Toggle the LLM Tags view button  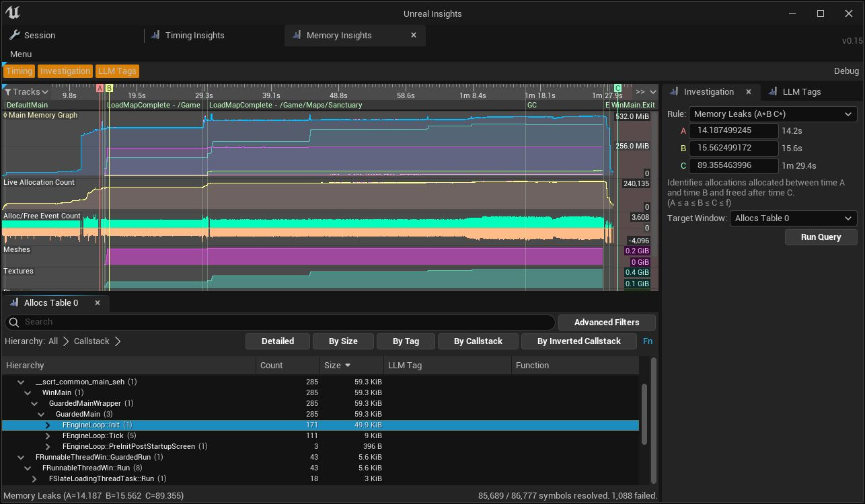point(117,71)
